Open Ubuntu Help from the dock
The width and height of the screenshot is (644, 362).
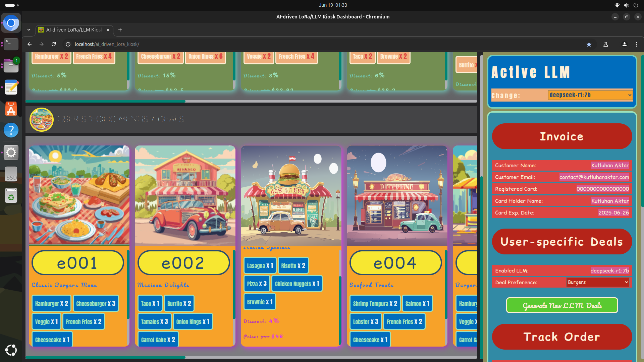coord(11,130)
